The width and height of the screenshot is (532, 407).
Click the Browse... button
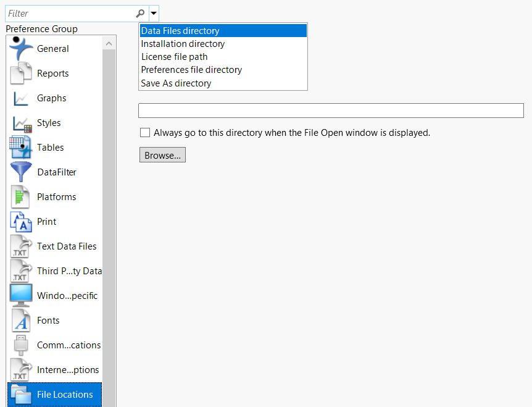[162, 156]
